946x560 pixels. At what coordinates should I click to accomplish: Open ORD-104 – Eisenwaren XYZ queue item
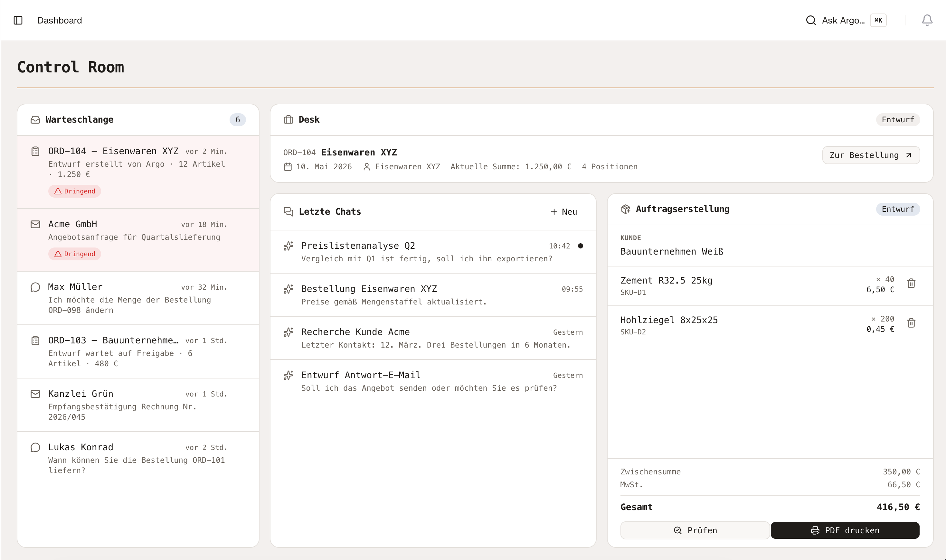coord(138,172)
